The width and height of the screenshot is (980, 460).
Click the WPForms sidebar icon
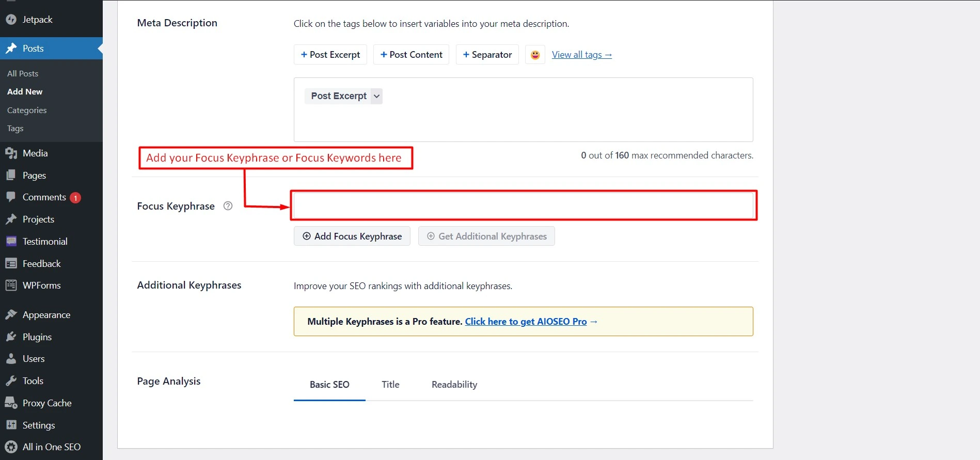pos(11,285)
